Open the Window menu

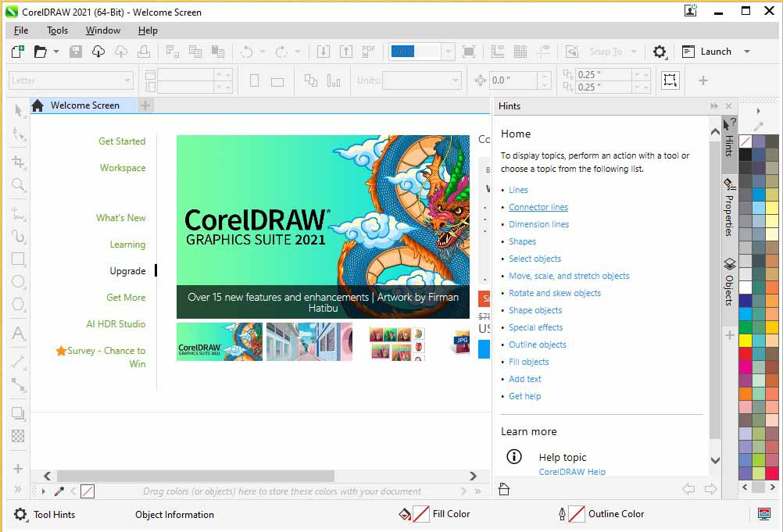(x=103, y=30)
